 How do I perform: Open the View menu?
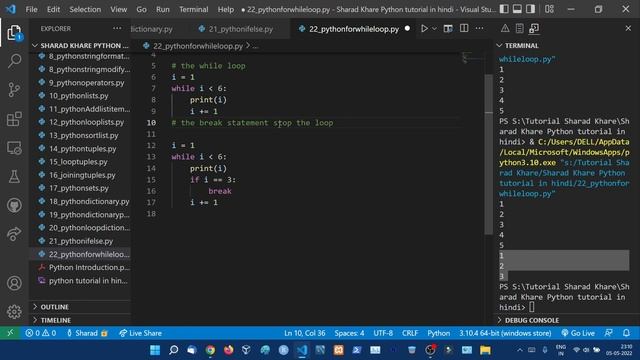(x=118, y=9)
